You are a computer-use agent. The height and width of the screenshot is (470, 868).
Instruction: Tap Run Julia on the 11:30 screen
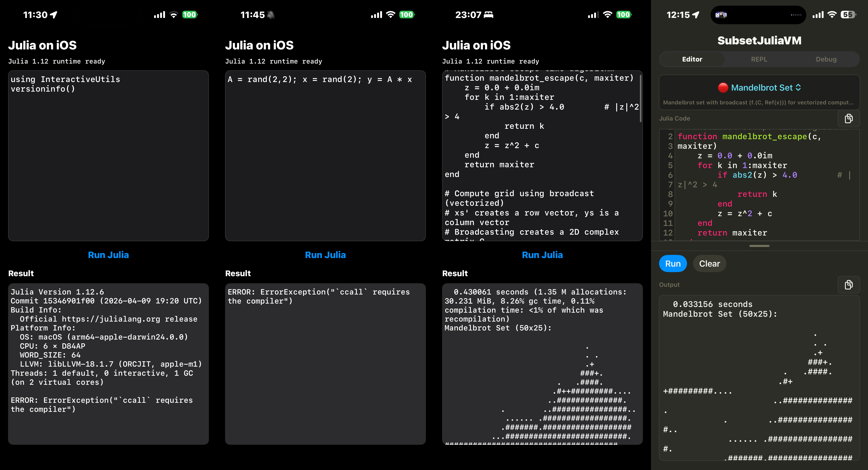108,255
